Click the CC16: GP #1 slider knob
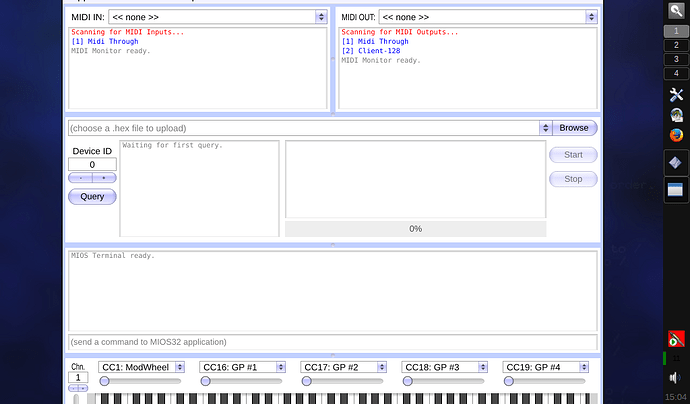 [206, 381]
